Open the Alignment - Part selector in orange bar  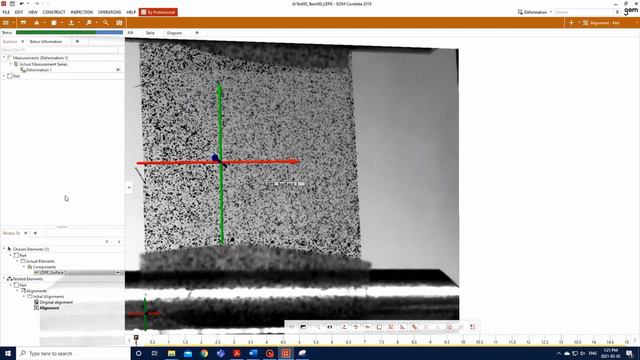click(601, 23)
